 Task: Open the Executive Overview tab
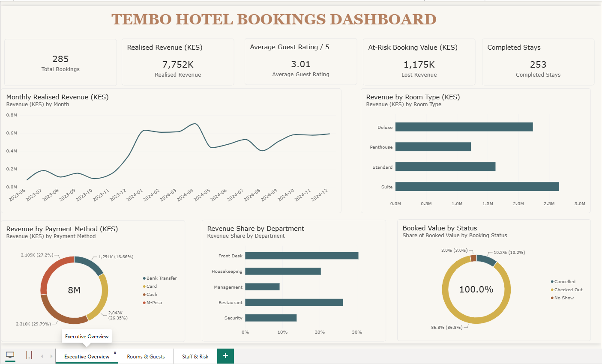[x=87, y=356]
